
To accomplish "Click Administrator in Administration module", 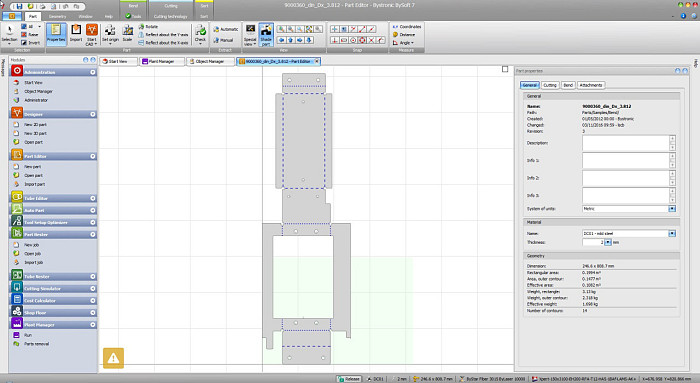I will click(36, 100).
